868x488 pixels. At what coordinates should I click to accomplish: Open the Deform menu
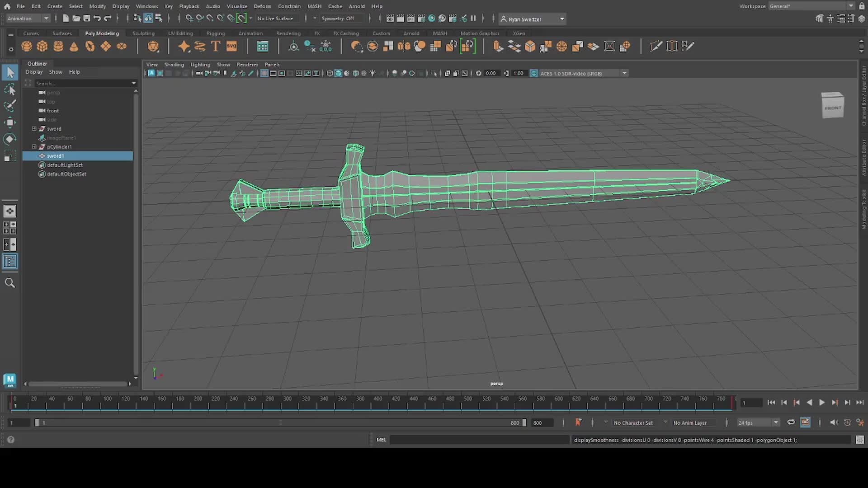[x=263, y=6]
